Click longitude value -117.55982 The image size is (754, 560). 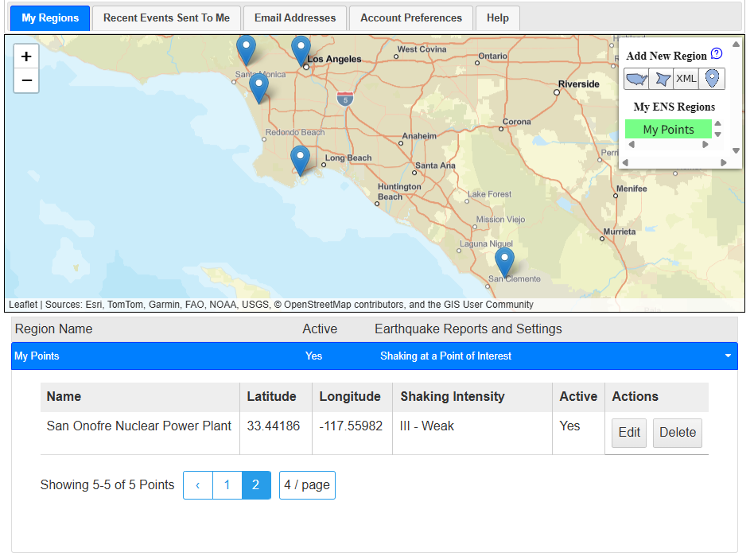pos(351,426)
